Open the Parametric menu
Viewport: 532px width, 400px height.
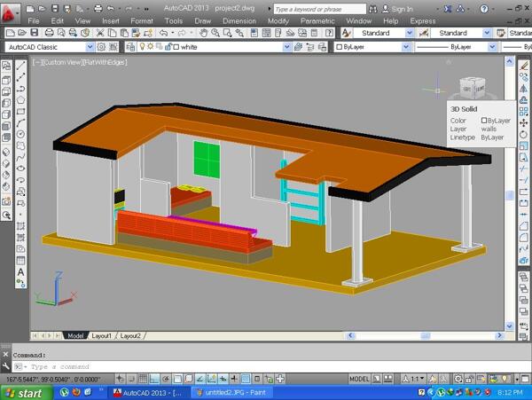coord(317,21)
